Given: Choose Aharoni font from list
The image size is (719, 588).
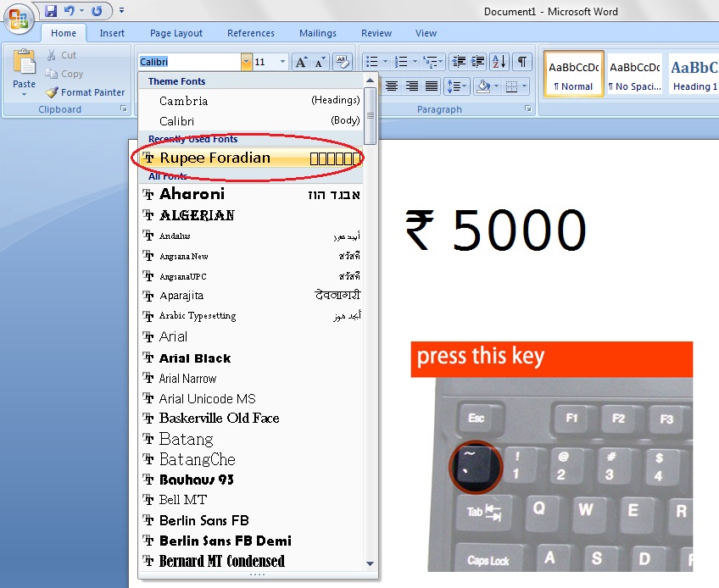Looking at the screenshot, I should 251,194.
